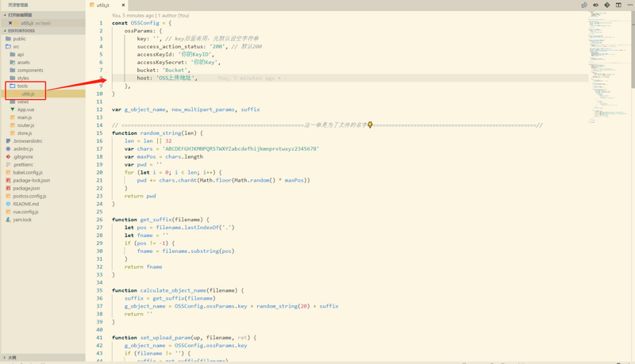Collapse the EDITORTOOSS project section
This screenshot has width=635, height=364.
(43, 31)
